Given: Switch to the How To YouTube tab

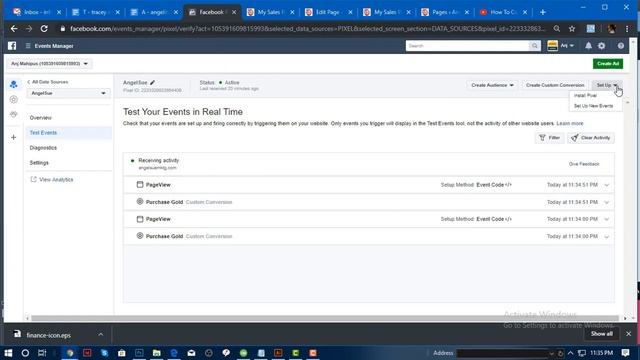Looking at the screenshot, I should click(504, 12).
